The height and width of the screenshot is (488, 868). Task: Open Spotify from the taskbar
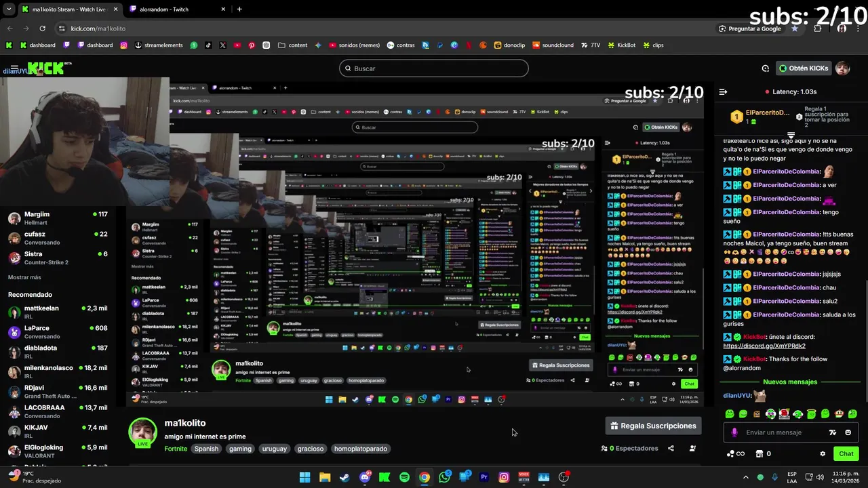pyautogui.click(x=404, y=477)
